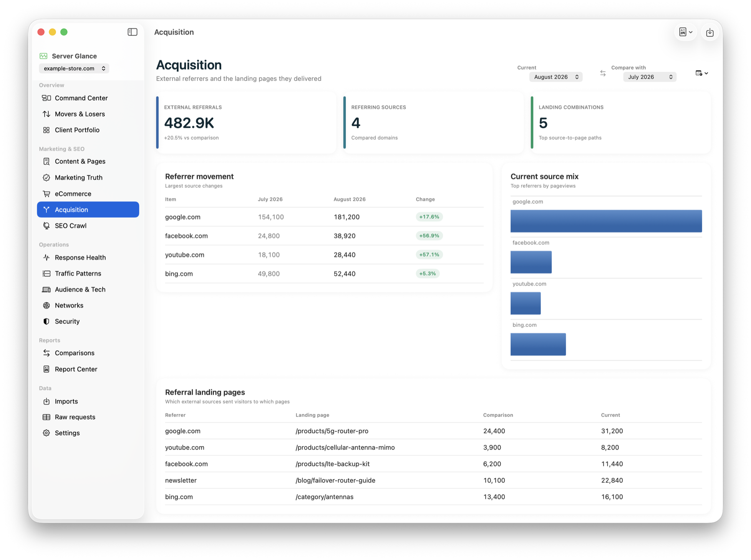Open Settings gear icon
751x560 pixels.
[46, 433]
